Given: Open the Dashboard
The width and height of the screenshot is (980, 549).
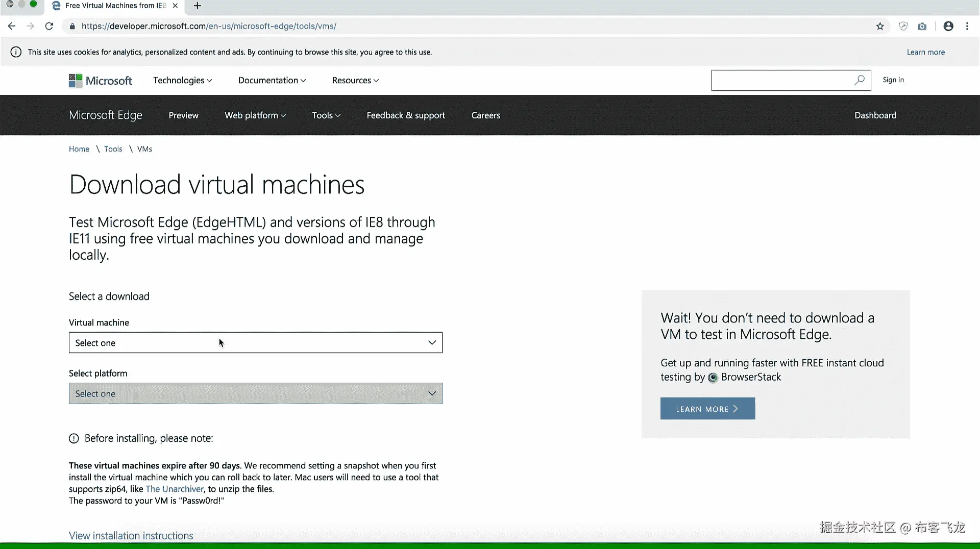Looking at the screenshot, I should [x=875, y=115].
